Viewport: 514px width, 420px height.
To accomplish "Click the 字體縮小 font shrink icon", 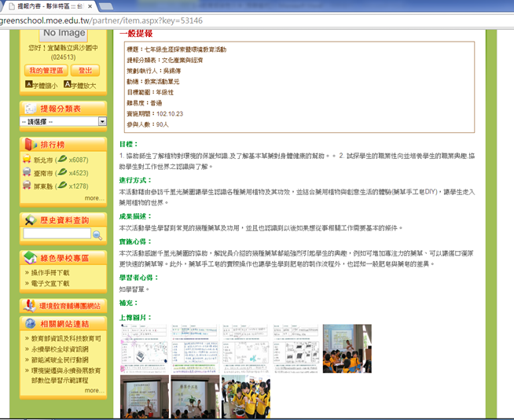I will point(29,85).
